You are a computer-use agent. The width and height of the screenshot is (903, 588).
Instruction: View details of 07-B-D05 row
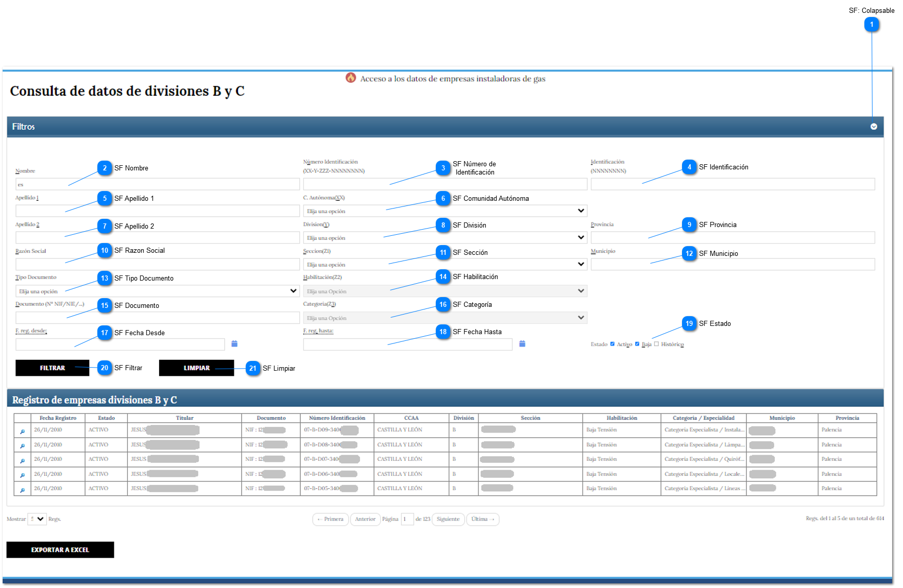pos(22,490)
